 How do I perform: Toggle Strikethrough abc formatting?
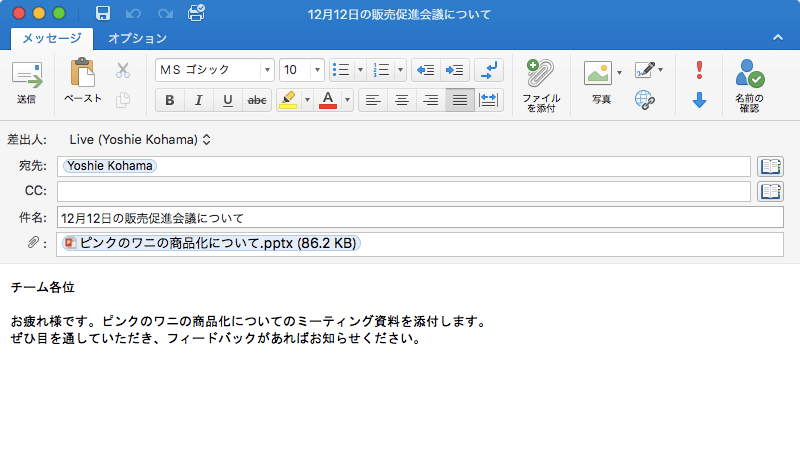tap(257, 100)
